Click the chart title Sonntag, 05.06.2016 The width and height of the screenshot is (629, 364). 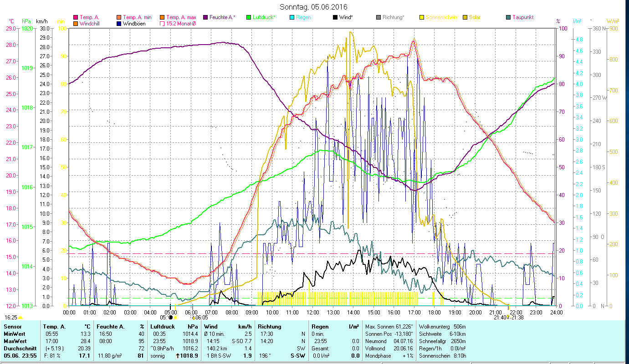coord(314,7)
